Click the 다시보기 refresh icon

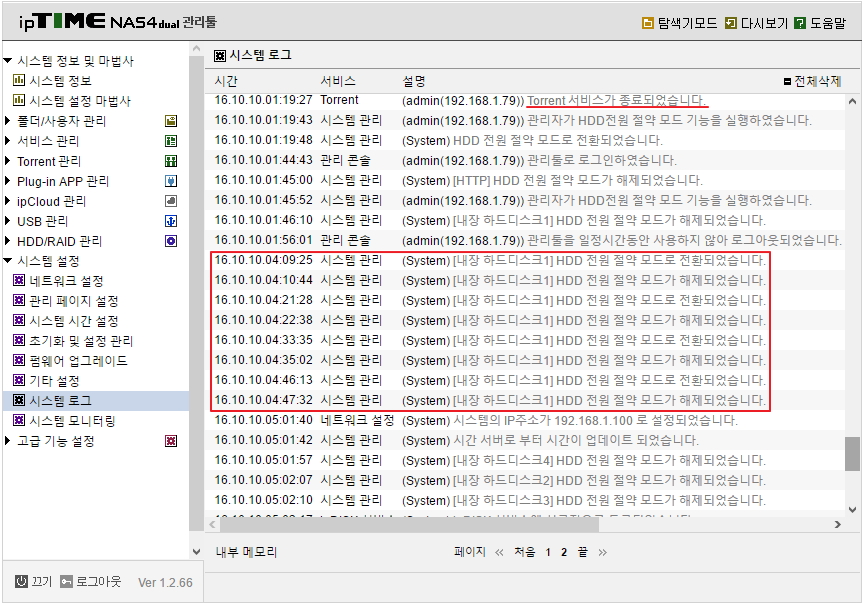(731, 23)
